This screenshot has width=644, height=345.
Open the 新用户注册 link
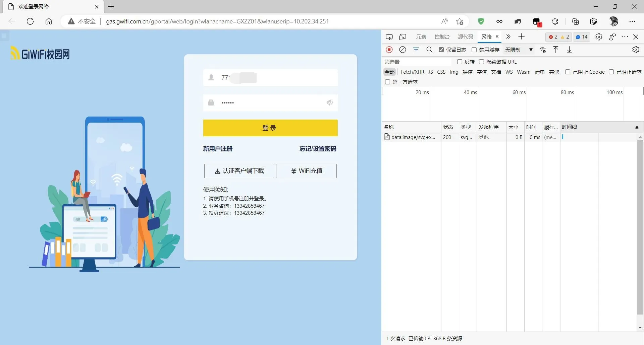pyautogui.click(x=217, y=149)
